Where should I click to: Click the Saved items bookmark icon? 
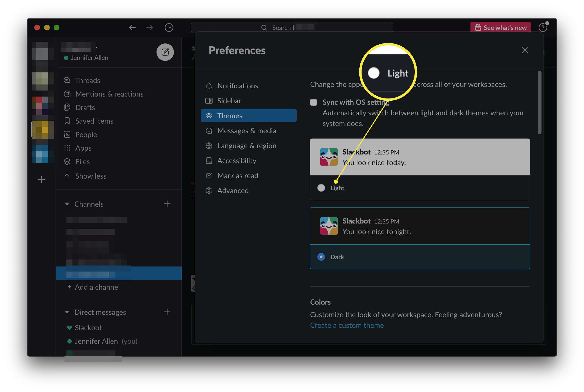click(67, 121)
